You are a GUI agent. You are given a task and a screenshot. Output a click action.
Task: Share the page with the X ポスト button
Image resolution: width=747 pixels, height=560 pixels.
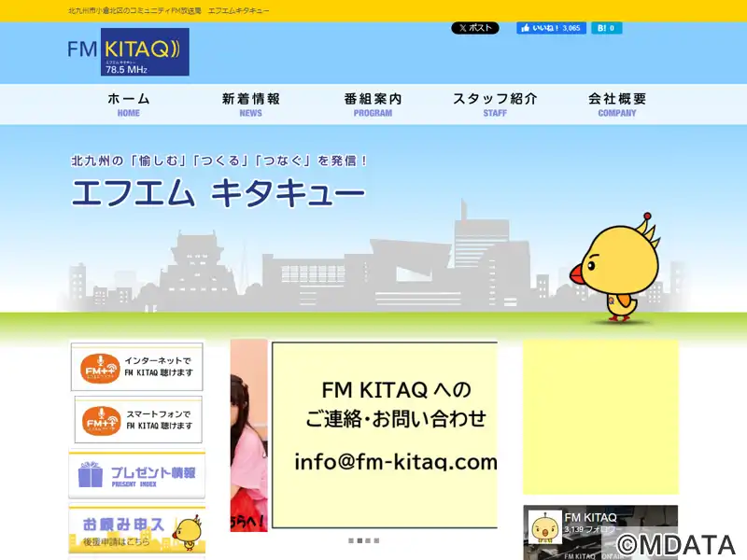475,28
